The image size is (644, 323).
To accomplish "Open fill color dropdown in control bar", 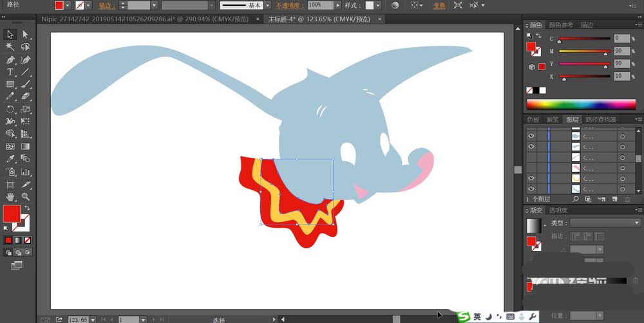I will click(x=68, y=6).
